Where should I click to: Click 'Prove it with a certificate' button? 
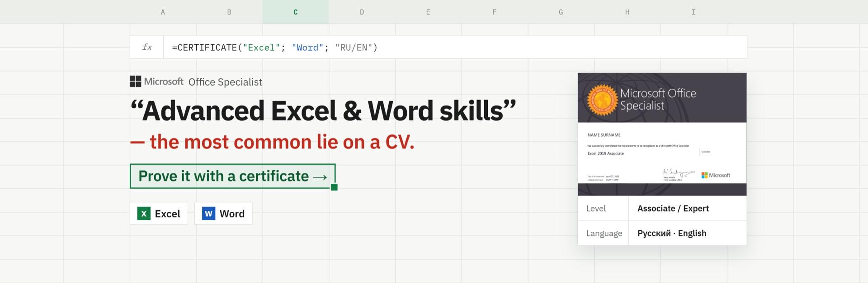point(232,176)
